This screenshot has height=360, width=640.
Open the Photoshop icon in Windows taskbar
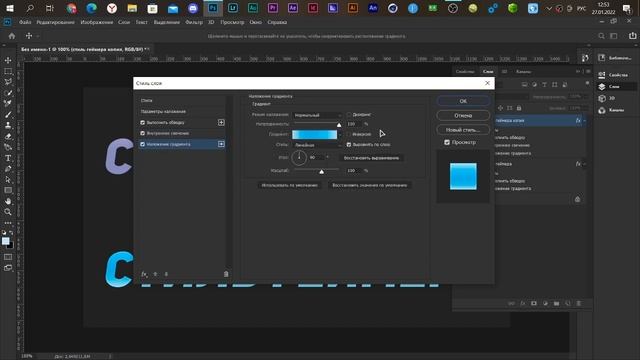213,8
